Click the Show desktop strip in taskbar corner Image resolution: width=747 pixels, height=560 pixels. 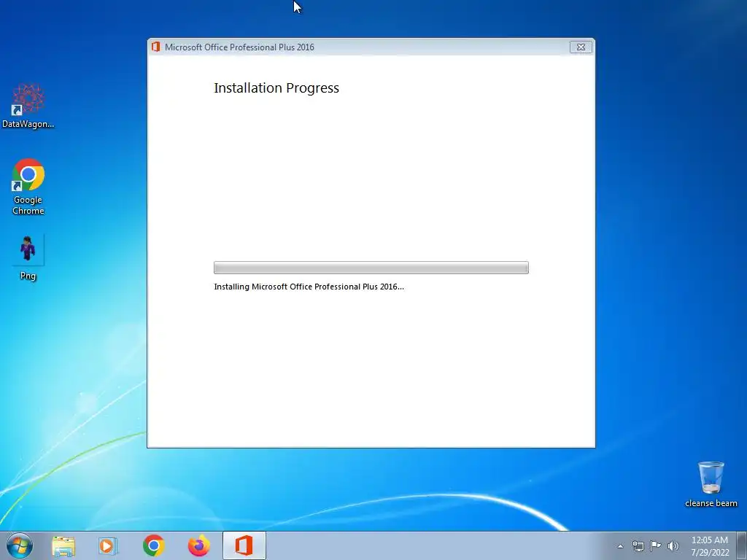click(x=742, y=545)
